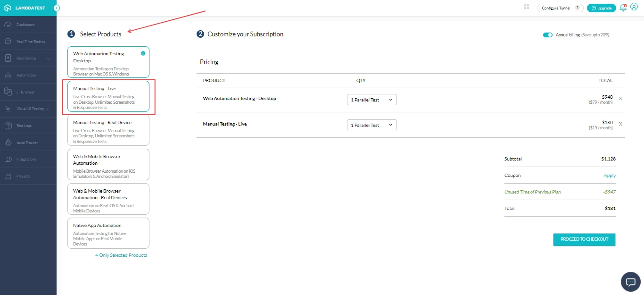Toggle the Annual billing switch

pos(547,35)
